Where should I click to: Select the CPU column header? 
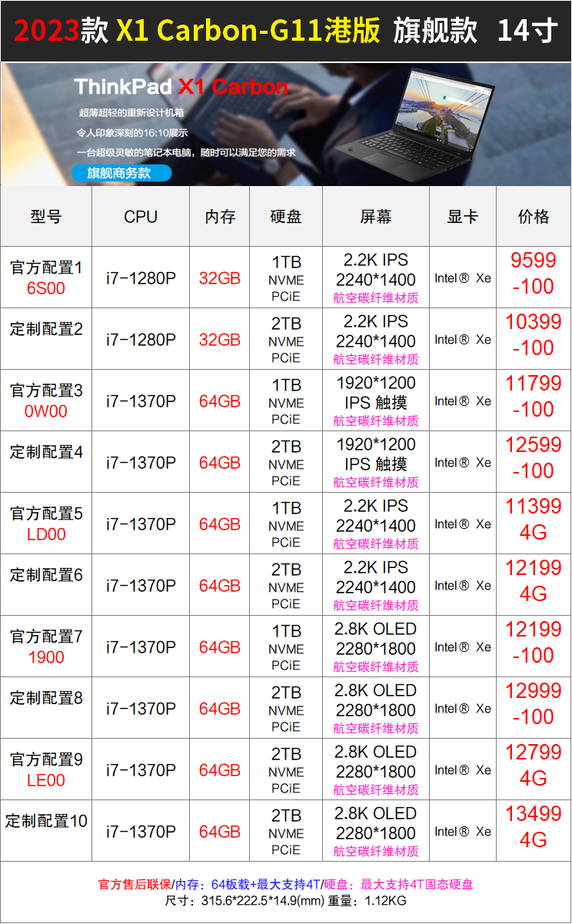[141, 217]
